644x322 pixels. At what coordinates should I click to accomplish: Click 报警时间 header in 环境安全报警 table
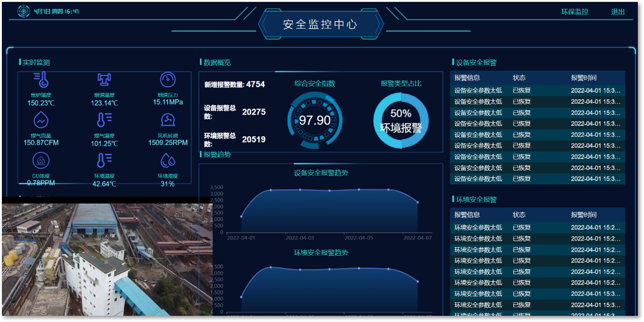584,215
